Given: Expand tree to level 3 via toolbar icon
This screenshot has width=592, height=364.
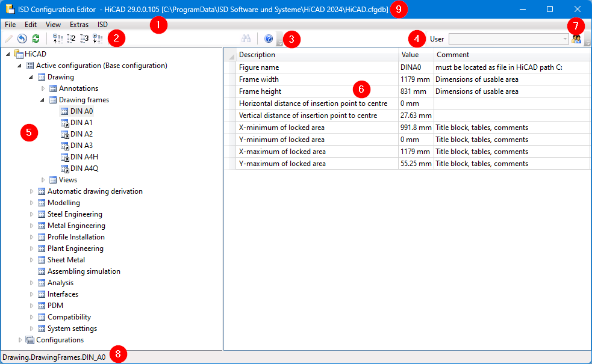Looking at the screenshot, I should click(x=84, y=39).
